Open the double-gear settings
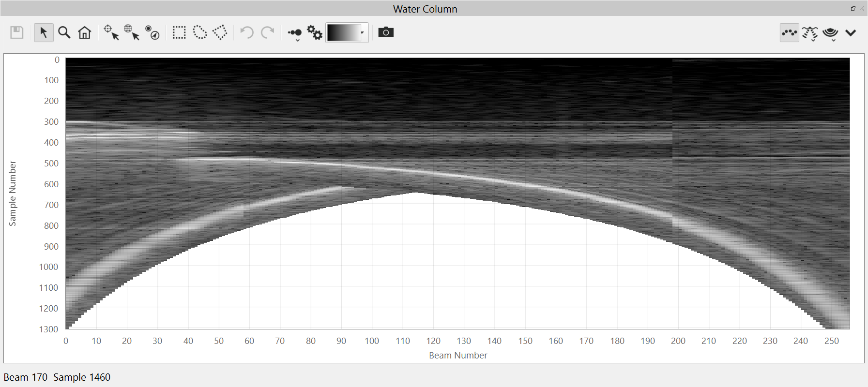 pos(315,32)
